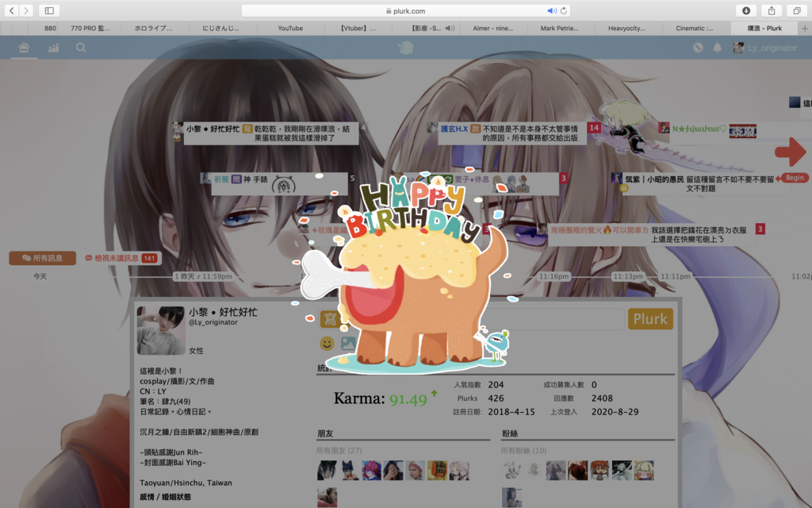Open the Ly_originator account menu
This screenshot has height=508, width=812.
pyautogui.click(x=772, y=48)
